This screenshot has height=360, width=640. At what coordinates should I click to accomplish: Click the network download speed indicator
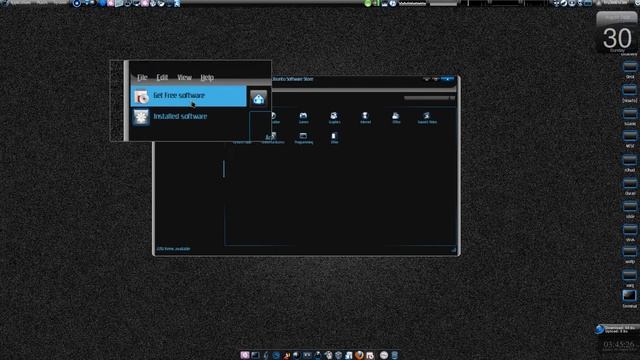click(616, 329)
